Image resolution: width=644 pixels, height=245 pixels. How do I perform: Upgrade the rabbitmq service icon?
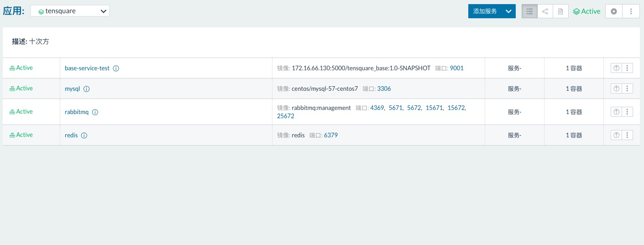point(616,112)
